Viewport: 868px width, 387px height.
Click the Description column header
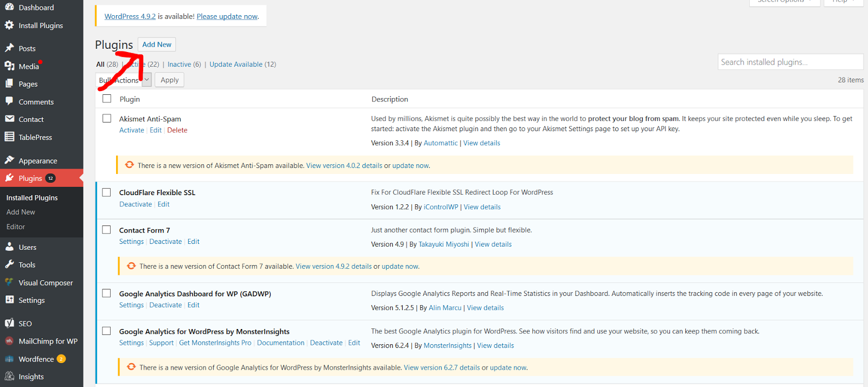pyautogui.click(x=390, y=99)
